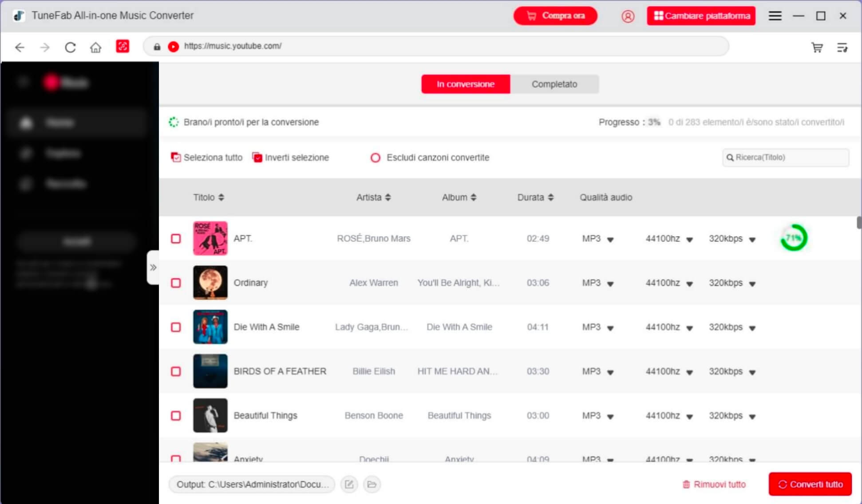862x504 pixels.
Task: Reload the YouTube Music page
Action: pos(70,47)
